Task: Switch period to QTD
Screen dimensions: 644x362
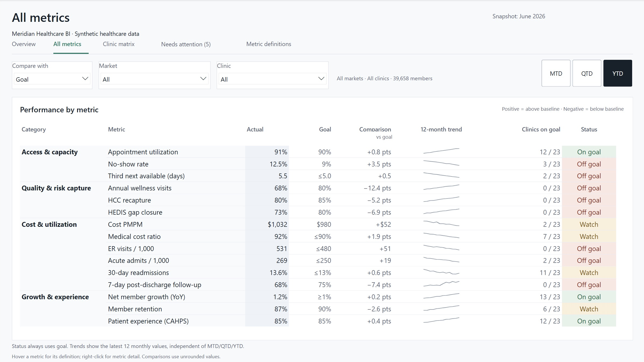Action: [587, 73]
